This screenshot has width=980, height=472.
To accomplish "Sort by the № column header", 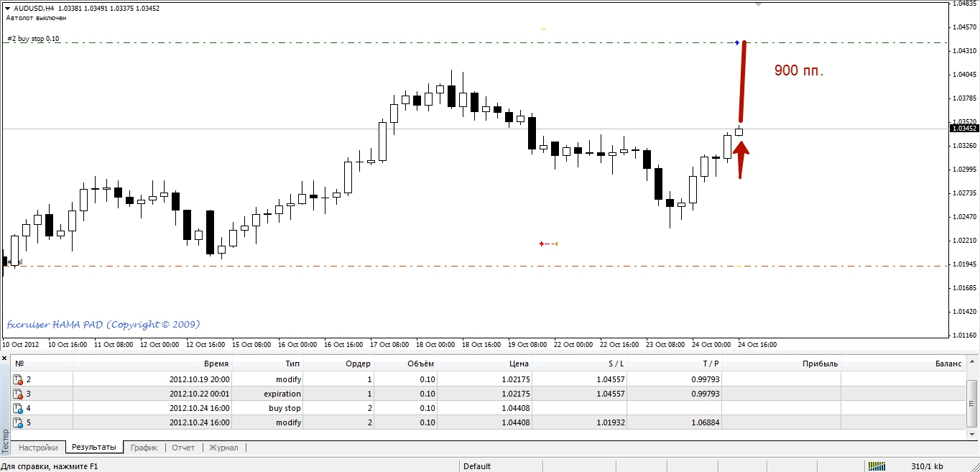I will coord(42,364).
